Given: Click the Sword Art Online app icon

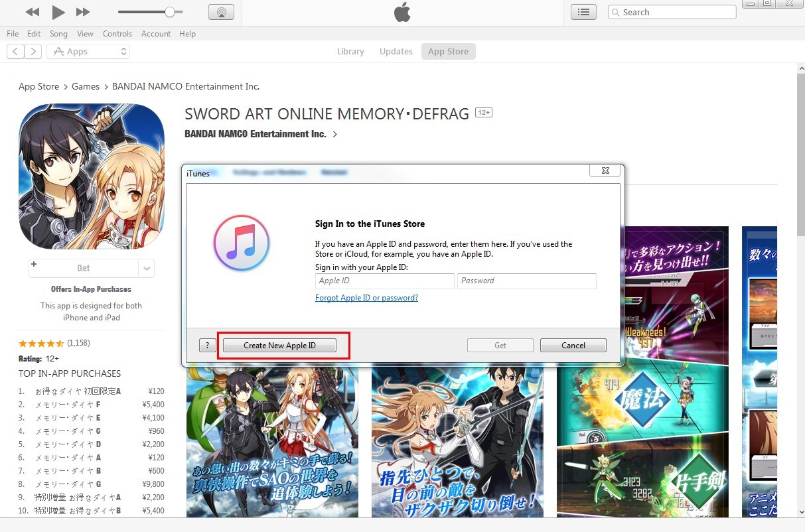Looking at the screenshot, I should coord(92,177).
